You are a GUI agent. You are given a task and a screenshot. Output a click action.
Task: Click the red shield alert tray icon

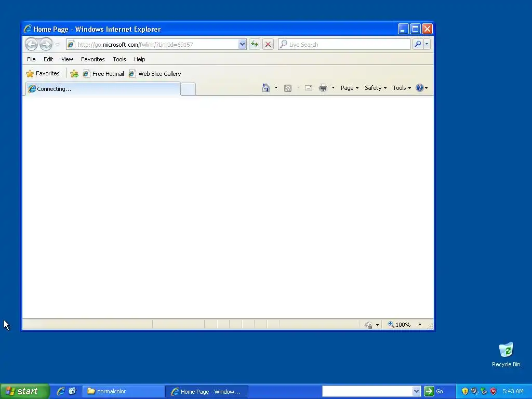click(x=494, y=391)
